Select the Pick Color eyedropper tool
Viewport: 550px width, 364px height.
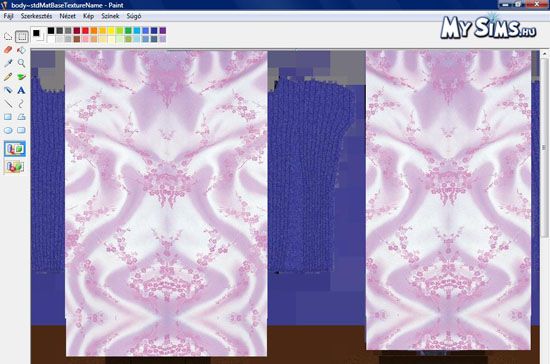[x=8, y=63]
